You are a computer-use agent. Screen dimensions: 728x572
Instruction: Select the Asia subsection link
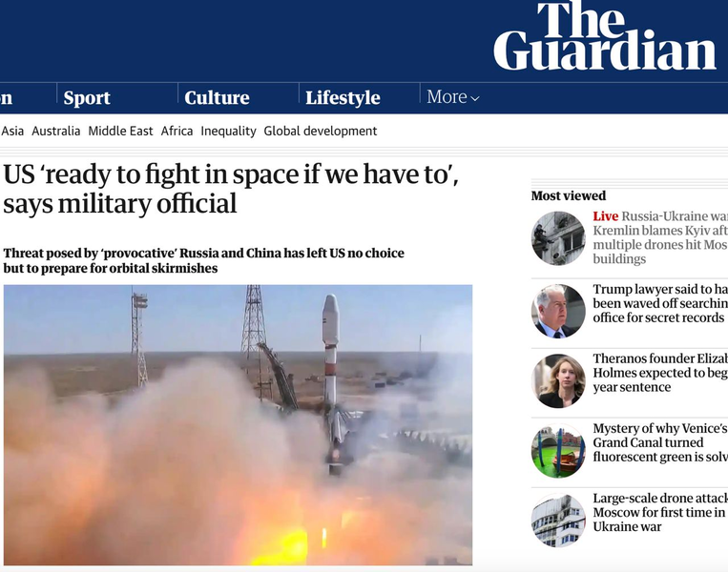tap(12, 131)
